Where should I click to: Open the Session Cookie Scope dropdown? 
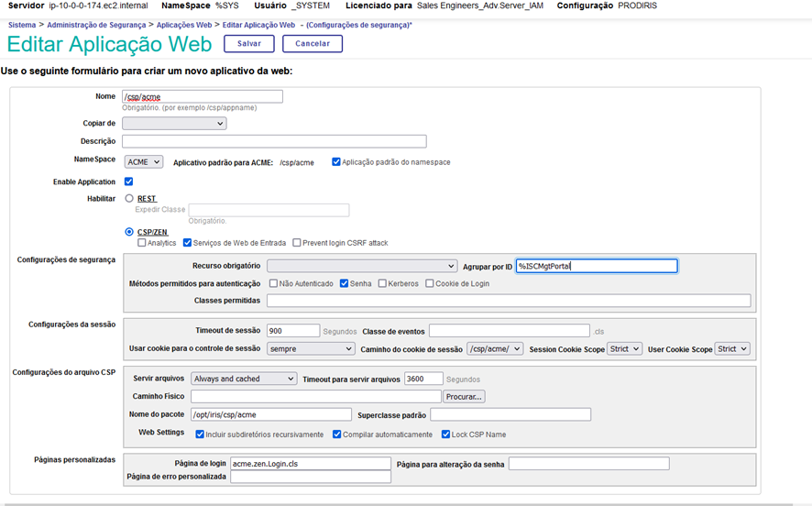tap(624, 349)
